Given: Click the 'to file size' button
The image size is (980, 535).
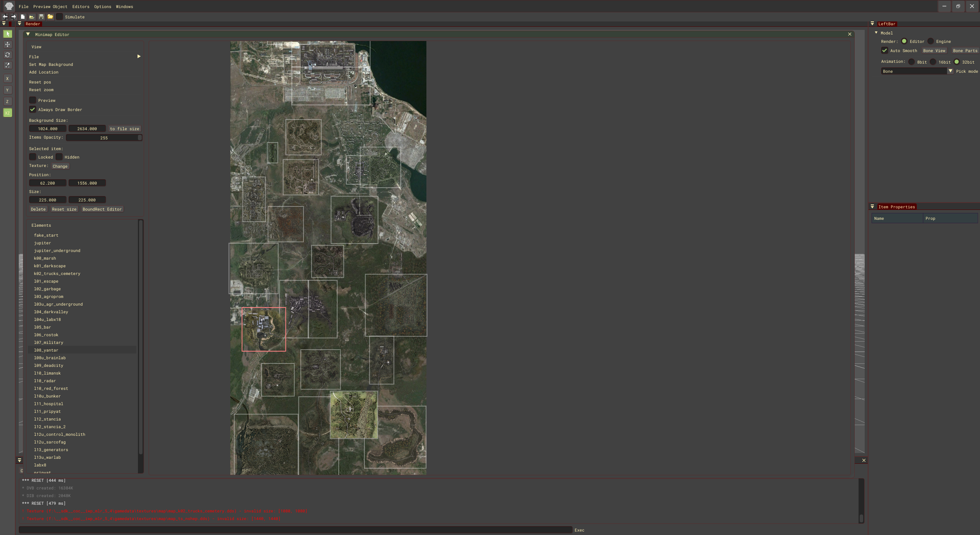Looking at the screenshot, I should coord(125,129).
